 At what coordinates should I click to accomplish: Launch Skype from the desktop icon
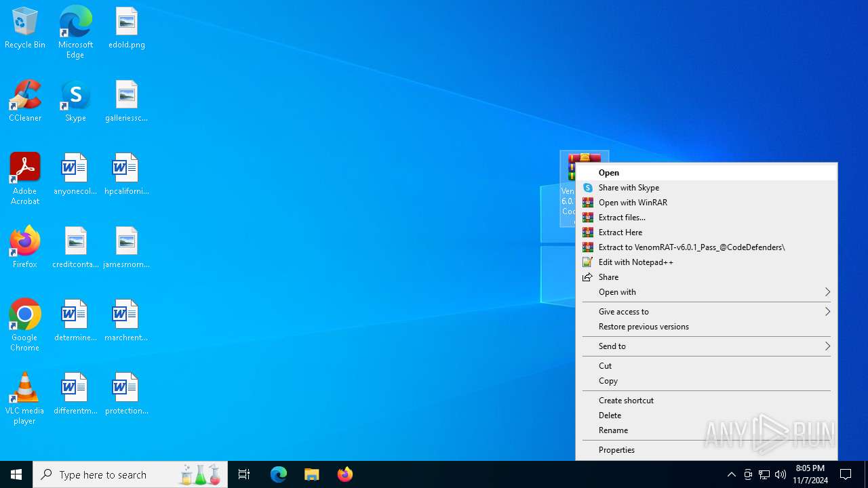click(75, 102)
